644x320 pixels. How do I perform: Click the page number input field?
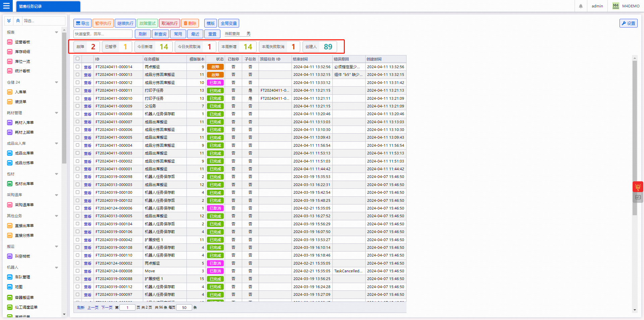point(127,308)
